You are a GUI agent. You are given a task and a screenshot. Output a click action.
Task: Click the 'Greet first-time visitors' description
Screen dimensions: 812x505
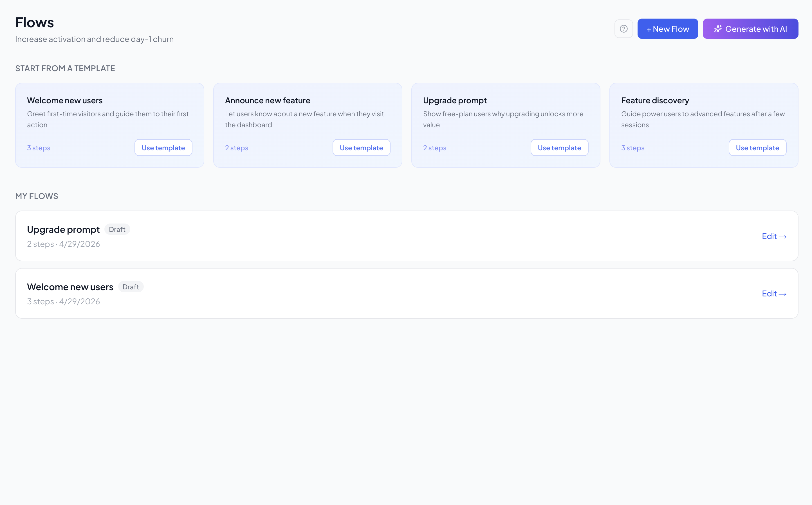[x=108, y=119]
